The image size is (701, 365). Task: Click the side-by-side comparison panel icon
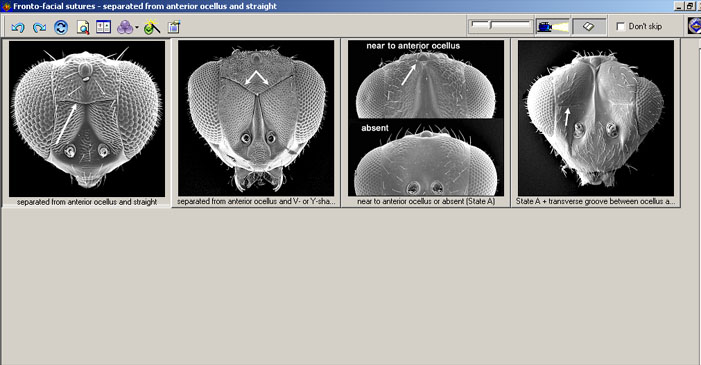[104, 27]
